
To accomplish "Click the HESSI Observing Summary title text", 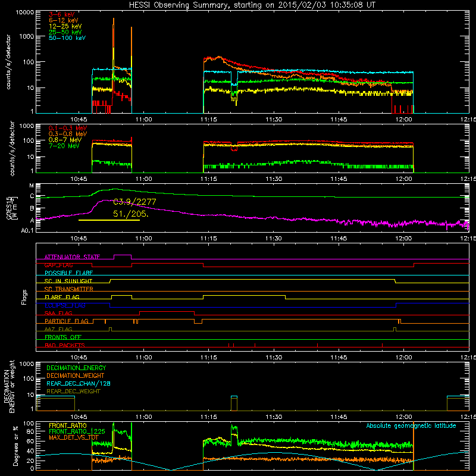I will 252,5.
